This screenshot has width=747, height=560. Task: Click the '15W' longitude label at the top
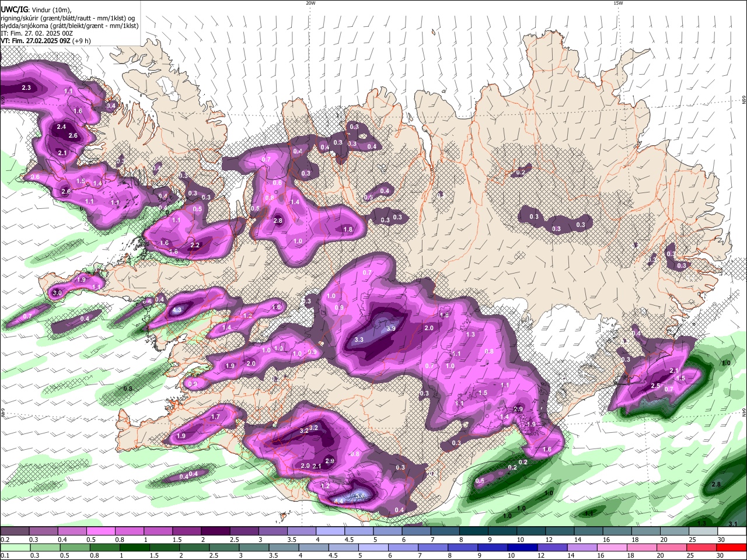tap(618, 3)
